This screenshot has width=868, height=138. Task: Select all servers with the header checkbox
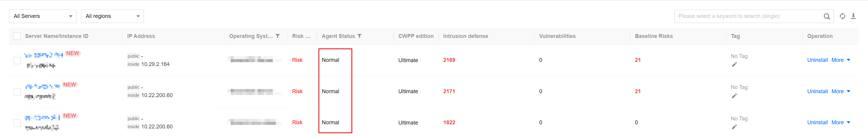tap(17, 36)
